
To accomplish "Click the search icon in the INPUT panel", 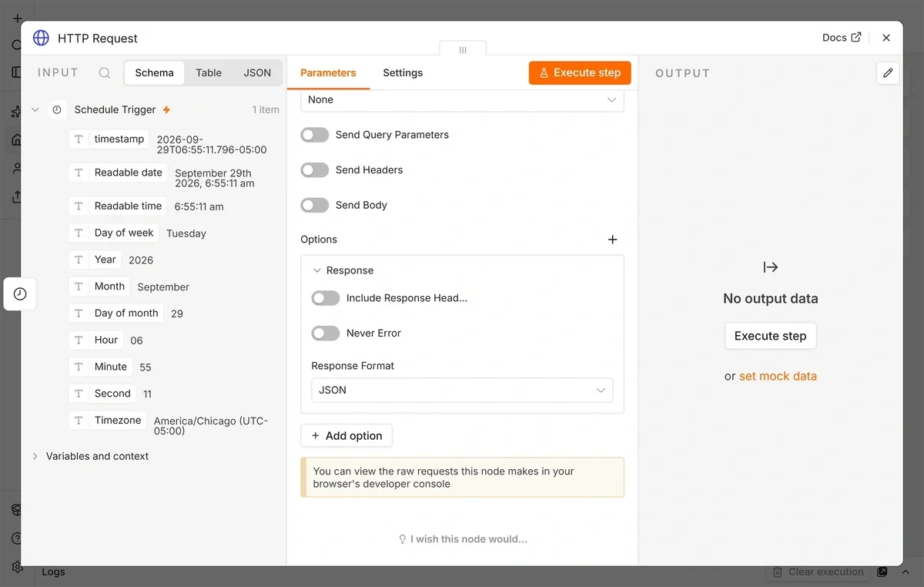I will (105, 73).
